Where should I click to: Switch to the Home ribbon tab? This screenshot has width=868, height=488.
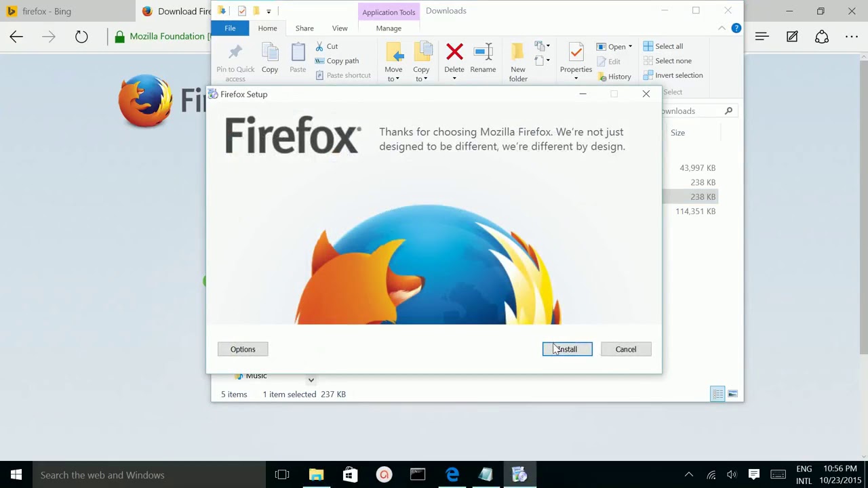point(267,28)
